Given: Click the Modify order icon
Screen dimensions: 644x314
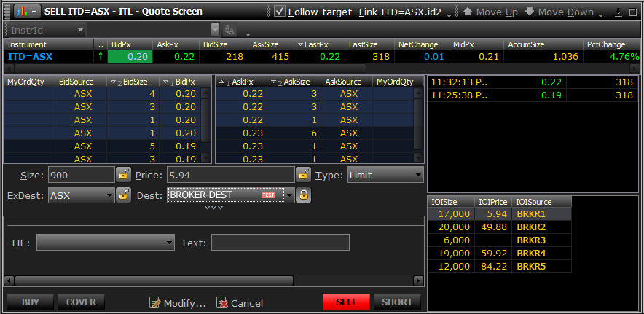Looking at the screenshot, I should tap(154, 303).
